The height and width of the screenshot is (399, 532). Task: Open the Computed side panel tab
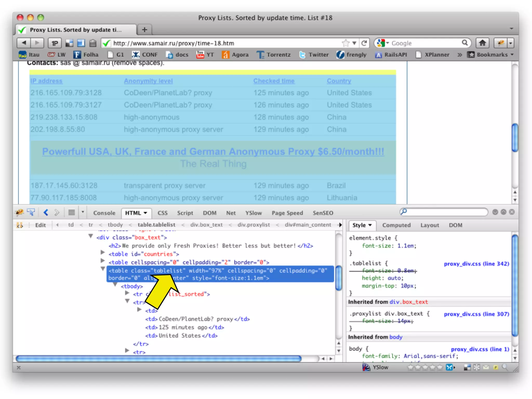[x=396, y=225]
